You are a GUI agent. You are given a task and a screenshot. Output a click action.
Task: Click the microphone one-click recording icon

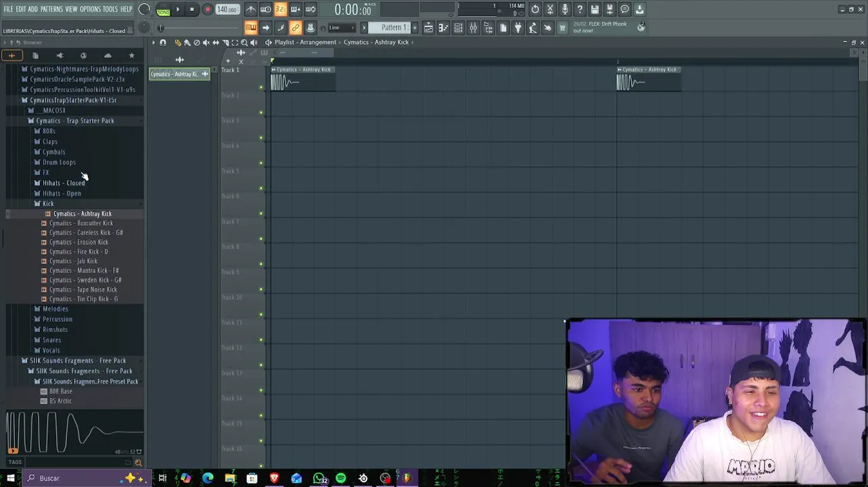click(565, 9)
